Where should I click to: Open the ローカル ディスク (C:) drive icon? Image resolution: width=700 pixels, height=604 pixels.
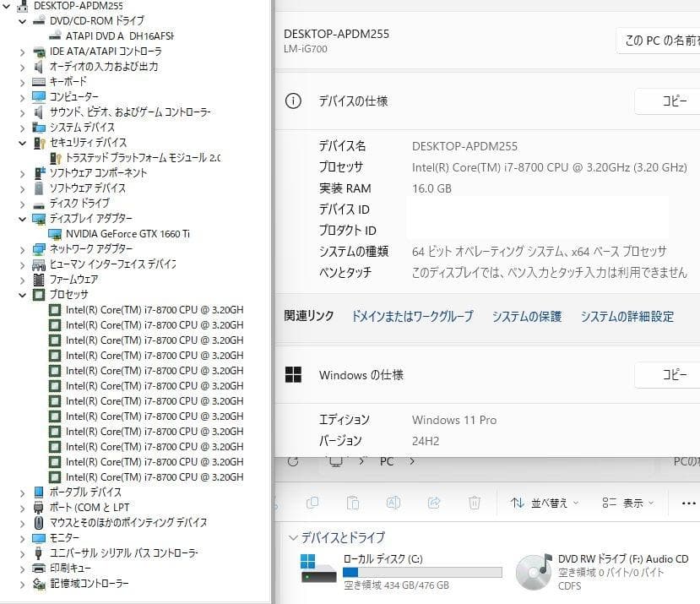tap(314, 568)
